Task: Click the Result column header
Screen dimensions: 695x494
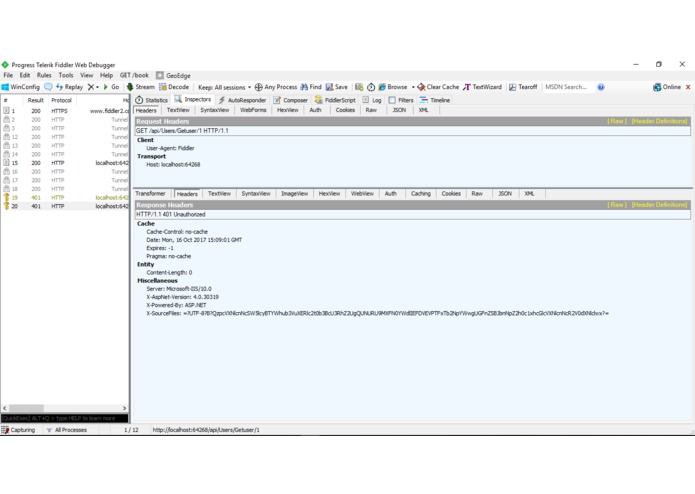Action: click(x=35, y=100)
